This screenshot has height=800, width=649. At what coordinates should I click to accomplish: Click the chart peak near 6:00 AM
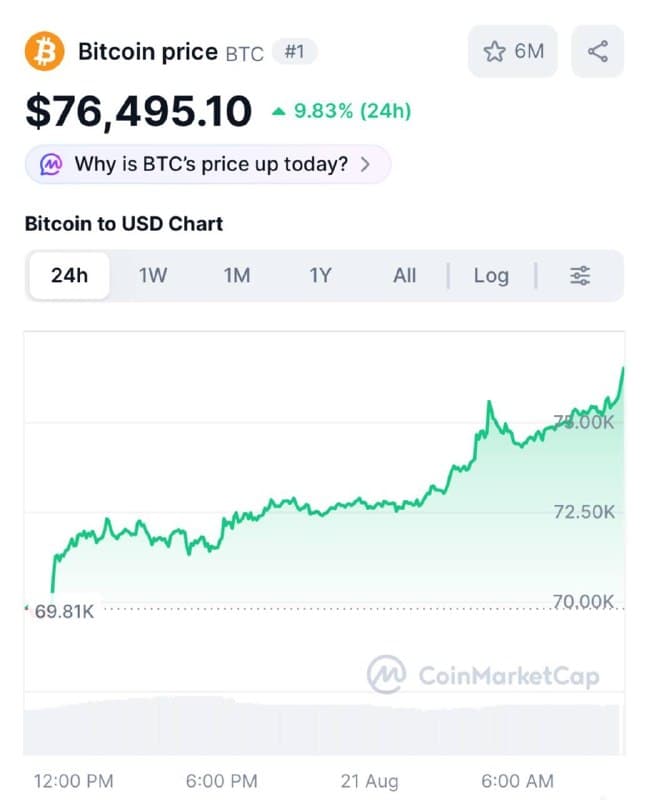pyautogui.click(x=489, y=402)
